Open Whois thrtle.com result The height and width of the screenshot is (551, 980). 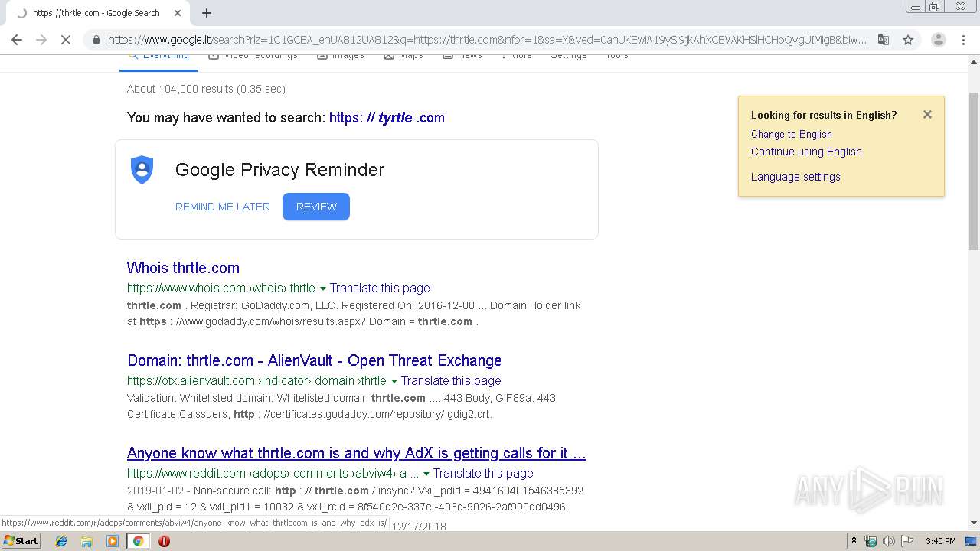click(x=183, y=268)
